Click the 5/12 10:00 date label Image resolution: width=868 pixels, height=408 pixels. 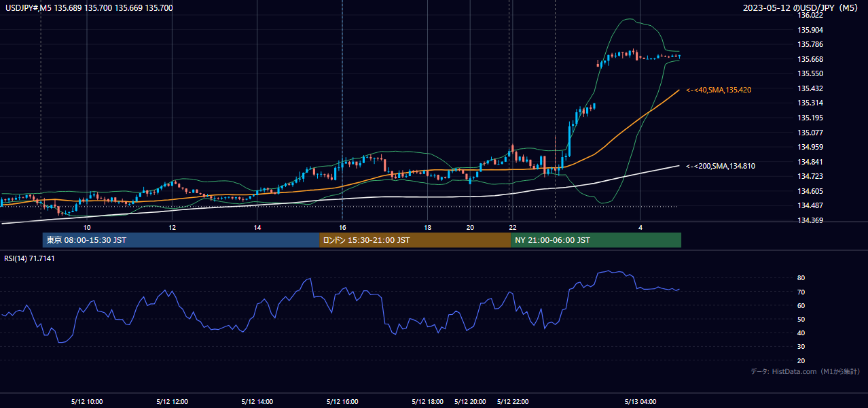tap(87, 402)
